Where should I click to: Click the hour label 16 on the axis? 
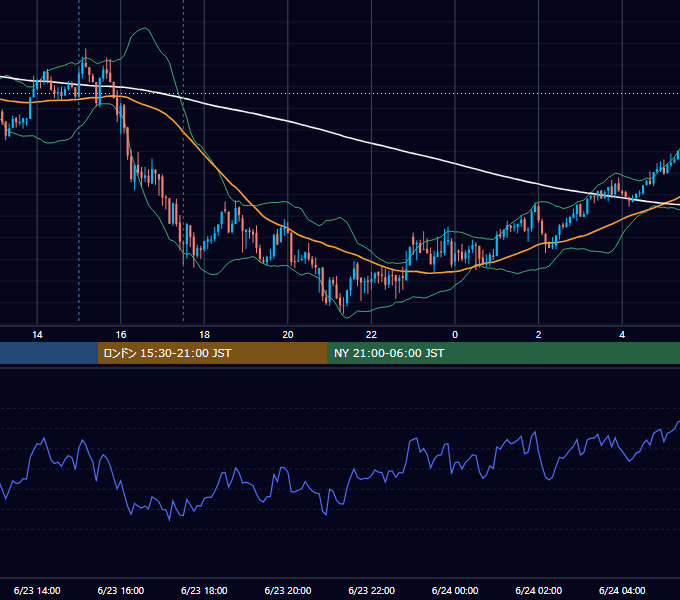(x=121, y=335)
